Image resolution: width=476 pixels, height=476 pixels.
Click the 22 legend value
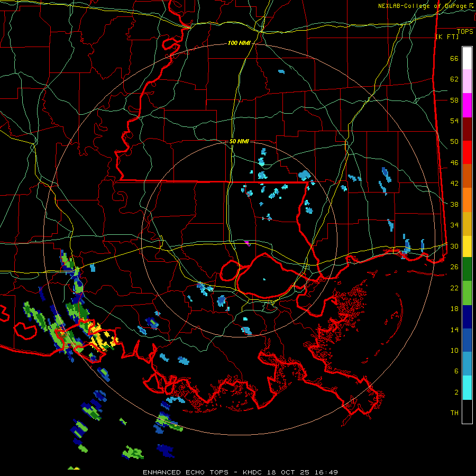pyautogui.click(x=454, y=288)
